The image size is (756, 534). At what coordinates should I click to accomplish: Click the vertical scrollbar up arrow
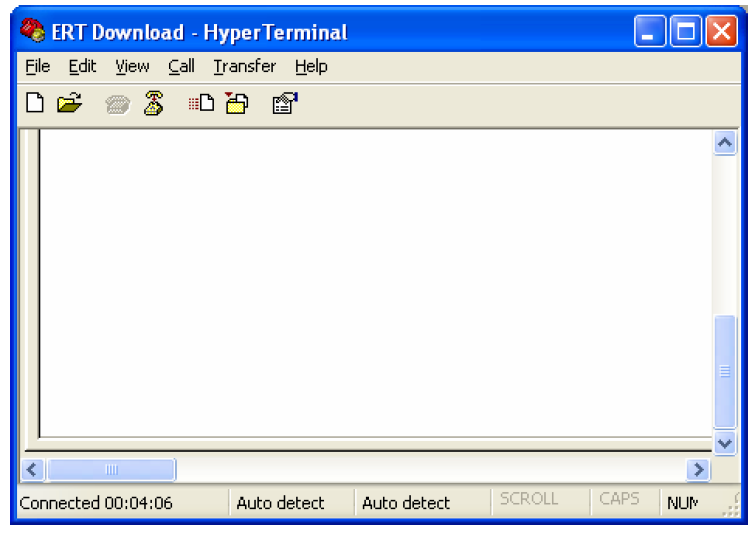725,143
